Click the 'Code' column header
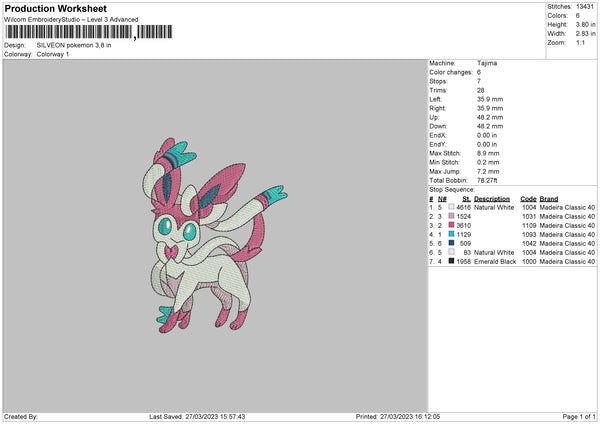 point(528,199)
